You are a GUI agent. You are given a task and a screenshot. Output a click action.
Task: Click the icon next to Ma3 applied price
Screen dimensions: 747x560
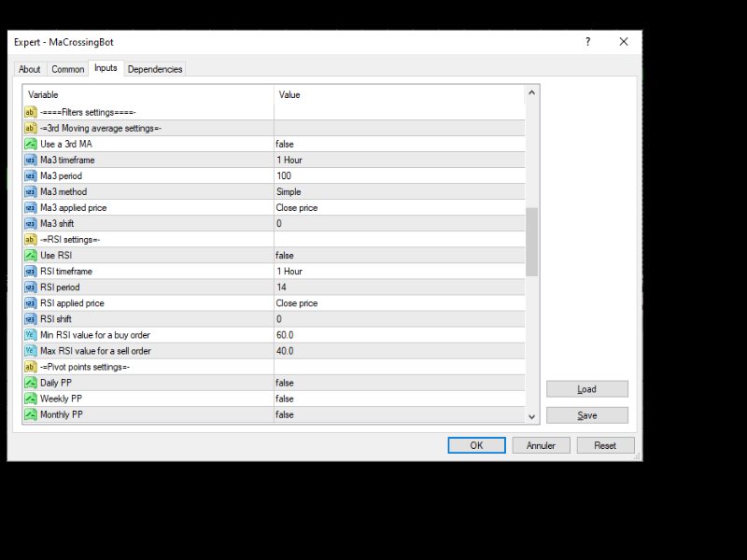click(x=31, y=207)
